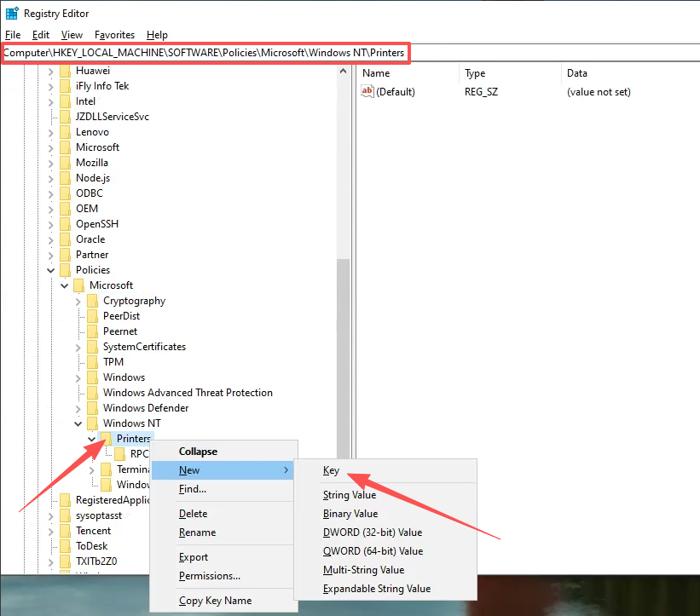Click the Huawei folder icon
The image size is (700, 616).
click(65, 71)
